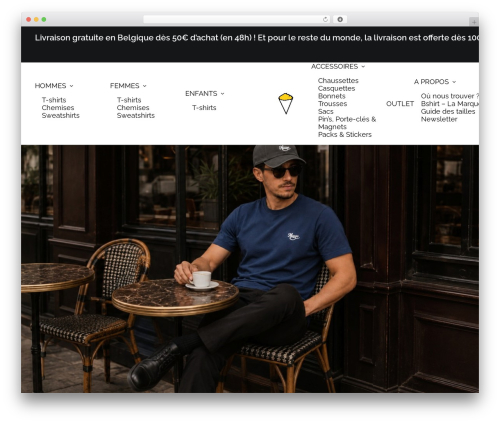This screenshot has height=423, width=500.
Task: Open a new tab with the plus button
Action: tap(474, 22)
